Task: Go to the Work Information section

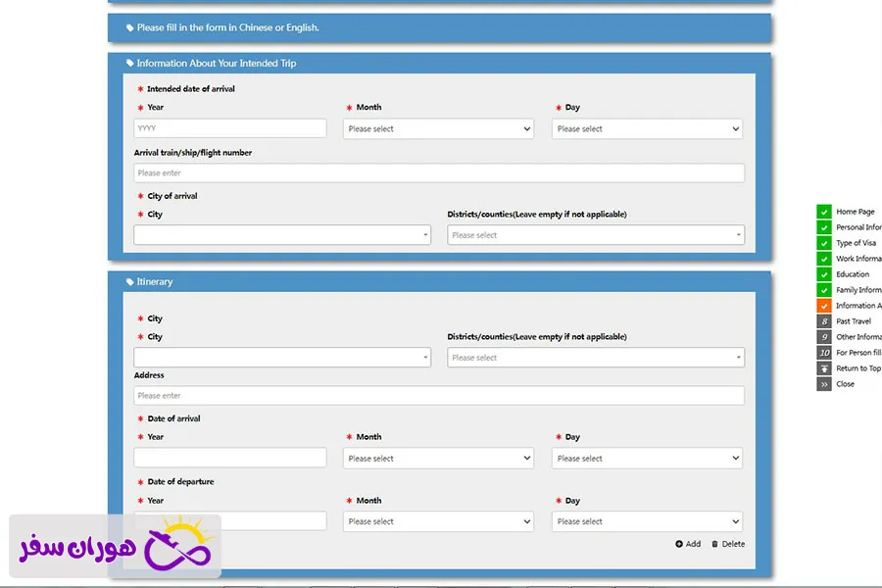Action: click(x=857, y=259)
